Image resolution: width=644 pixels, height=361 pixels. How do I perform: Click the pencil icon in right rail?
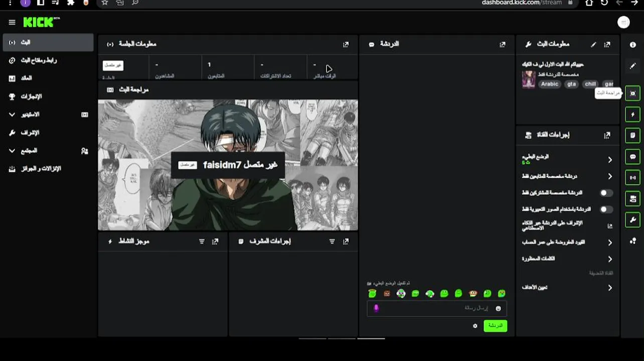pos(633,66)
